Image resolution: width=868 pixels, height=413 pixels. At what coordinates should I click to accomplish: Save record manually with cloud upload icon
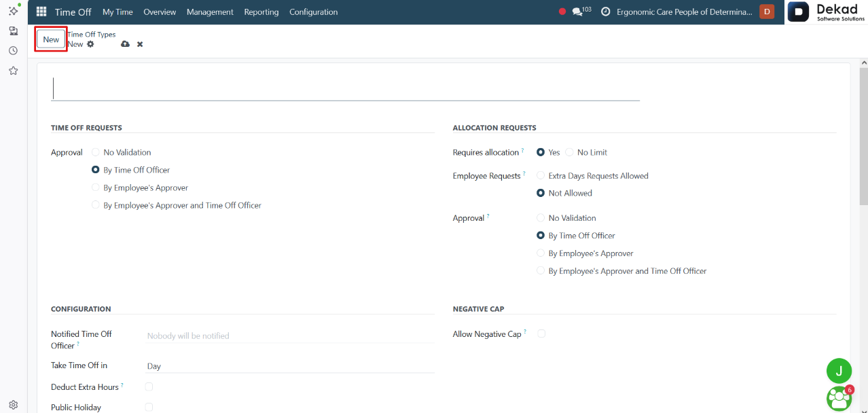(125, 44)
